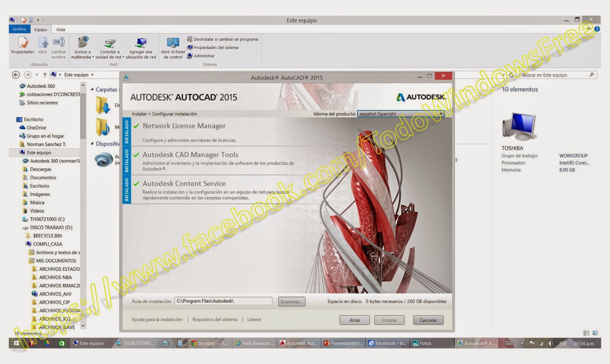Refresh the Este equipo address bar
The width and height of the screenshot is (610, 364).
(512, 75)
